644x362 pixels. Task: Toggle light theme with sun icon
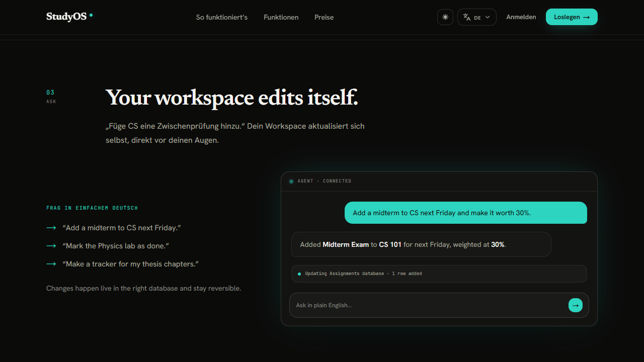[x=445, y=17]
